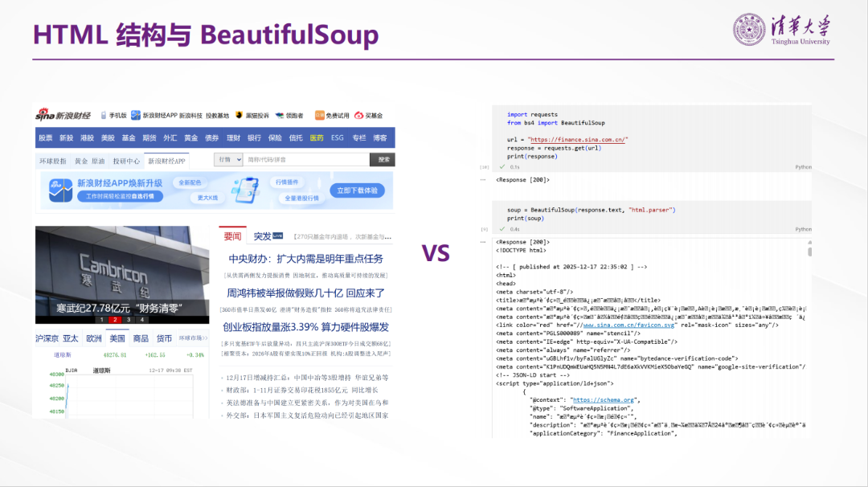Viewport: 868px width, 487px height.
Task: Open 银行 in the blue nav bar
Action: point(254,137)
